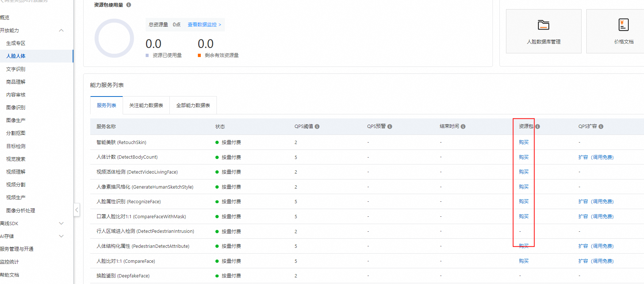
Task: Click info icon next to QPS扩容 header
Action: coord(601,126)
